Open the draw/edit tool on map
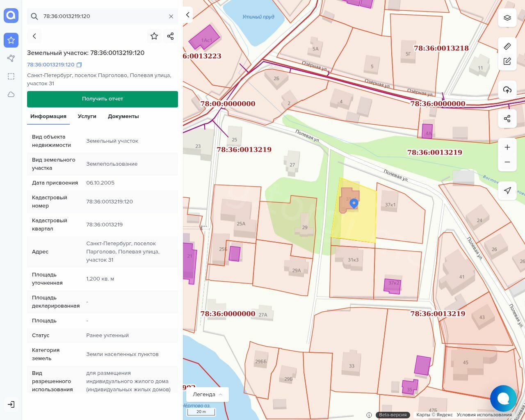 coord(507,61)
